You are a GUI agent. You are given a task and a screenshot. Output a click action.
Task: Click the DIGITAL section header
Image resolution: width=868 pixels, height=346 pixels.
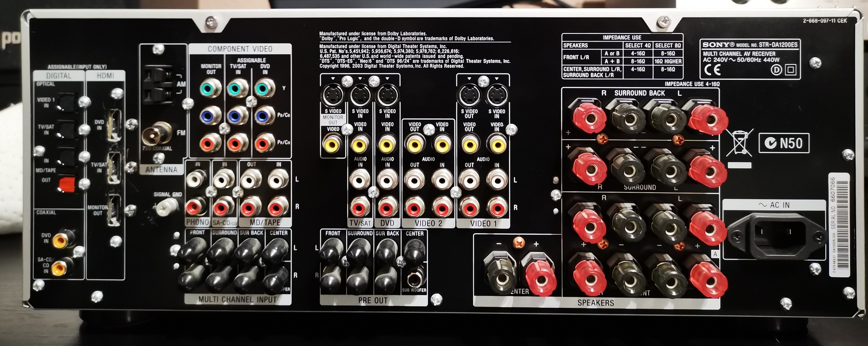pyautogui.click(x=59, y=75)
